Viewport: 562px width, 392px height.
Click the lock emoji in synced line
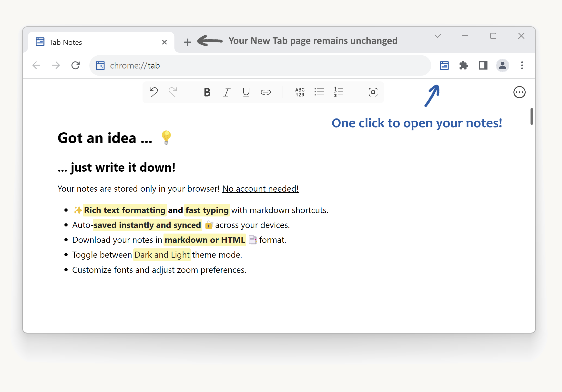click(x=209, y=225)
